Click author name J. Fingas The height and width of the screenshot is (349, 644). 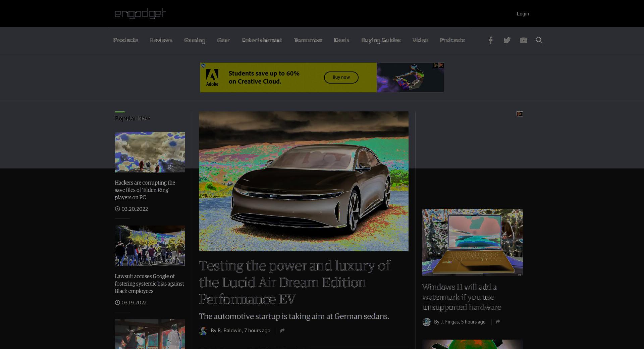[x=449, y=322]
